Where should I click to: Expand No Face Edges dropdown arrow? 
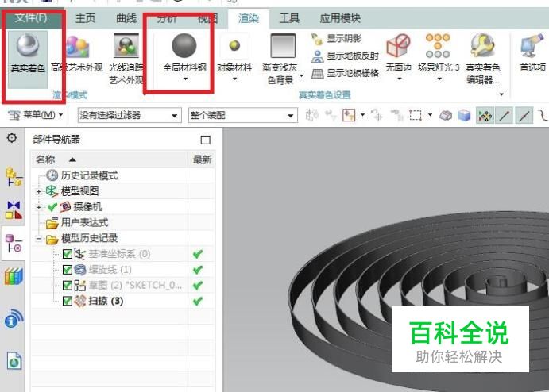tap(399, 79)
